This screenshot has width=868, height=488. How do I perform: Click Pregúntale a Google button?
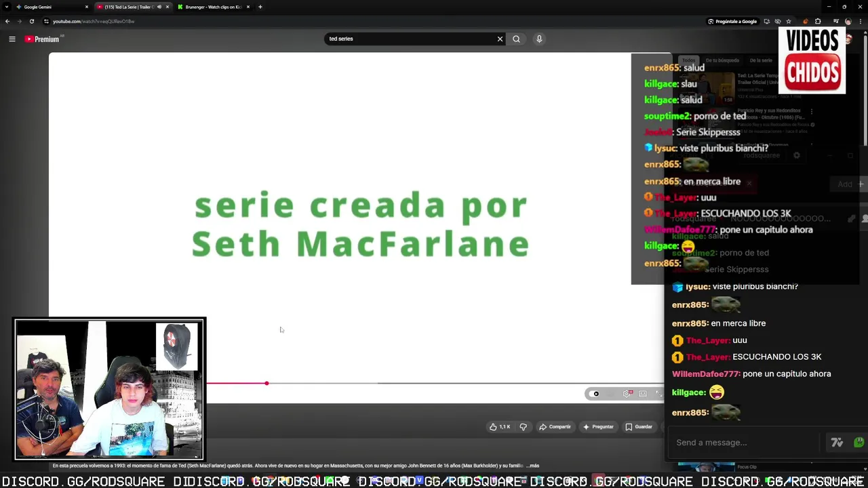[x=732, y=21]
